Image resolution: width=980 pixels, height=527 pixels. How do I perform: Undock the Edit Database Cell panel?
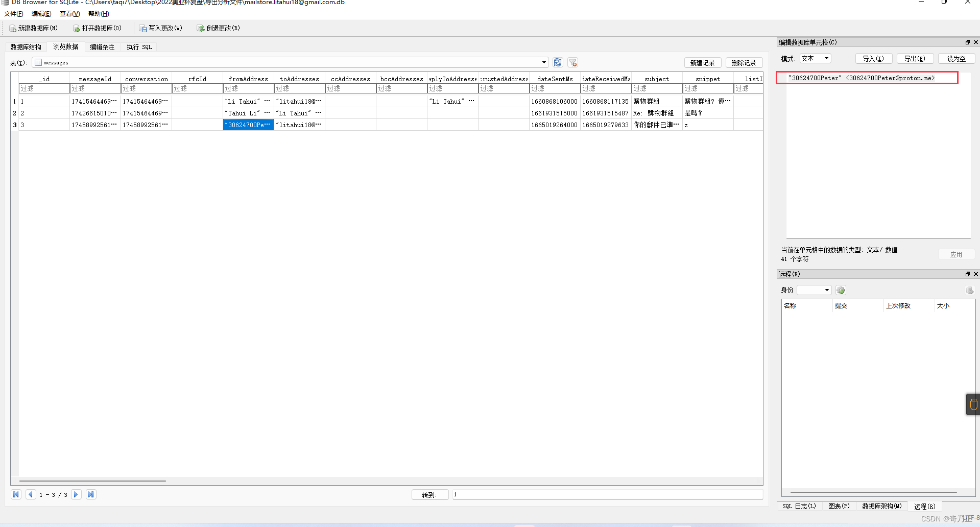click(x=967, y=42)
